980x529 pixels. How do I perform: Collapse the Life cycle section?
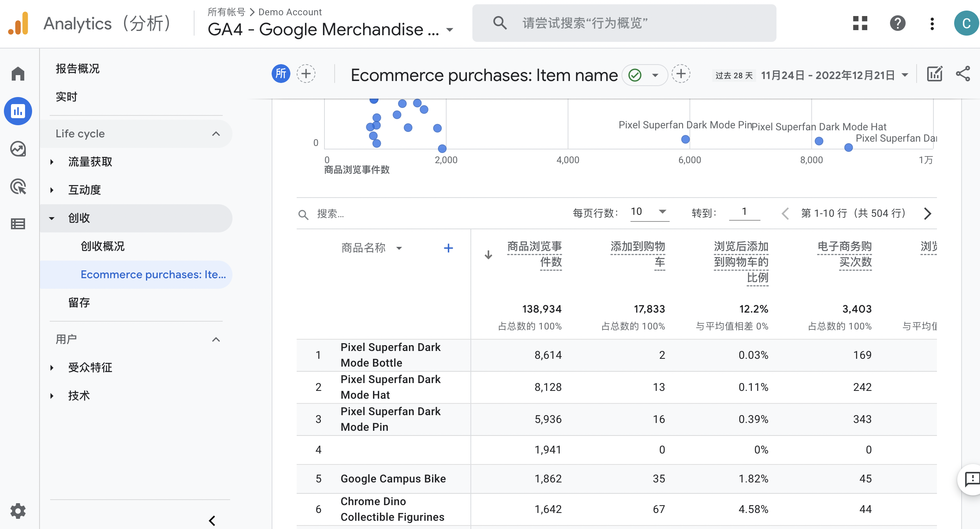click(x=216, y=134)
